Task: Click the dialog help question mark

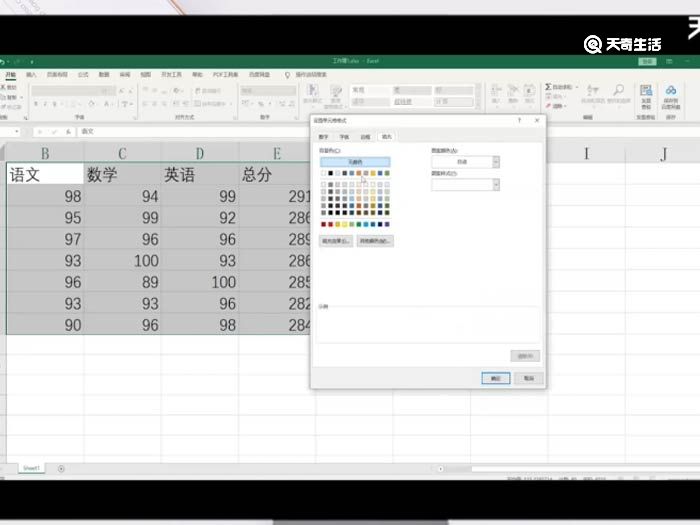Action: pos(519,121)
